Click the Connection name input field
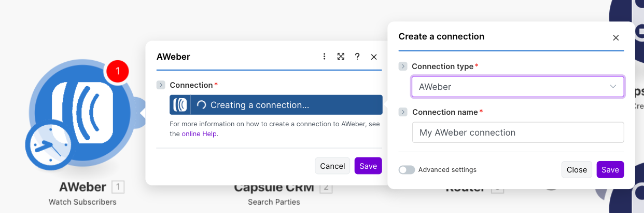Viewport: 644px width, 213px height. [517, 132]
